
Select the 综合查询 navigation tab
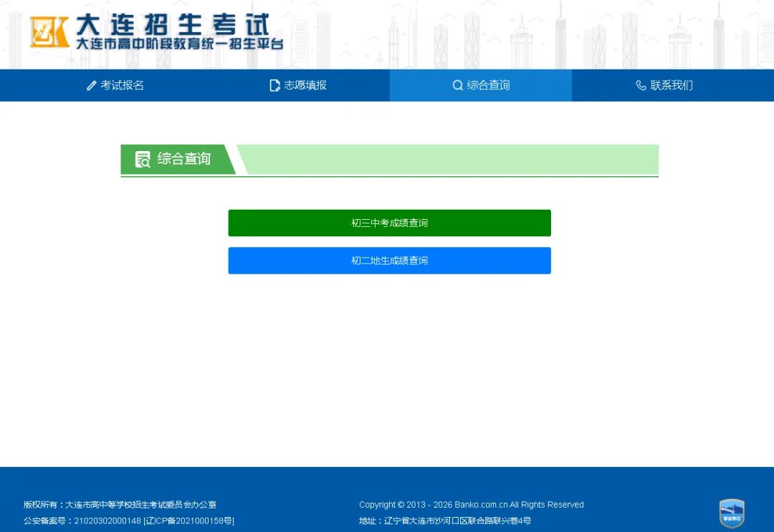pyautogui.click(x=481, y=85)
